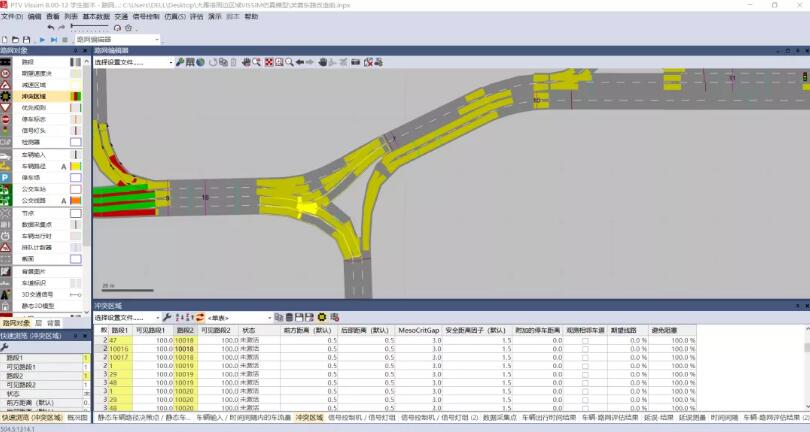Click the magnifier zoom icon in network editor
This screenshot has height=432, width=810.
(289, 62)
